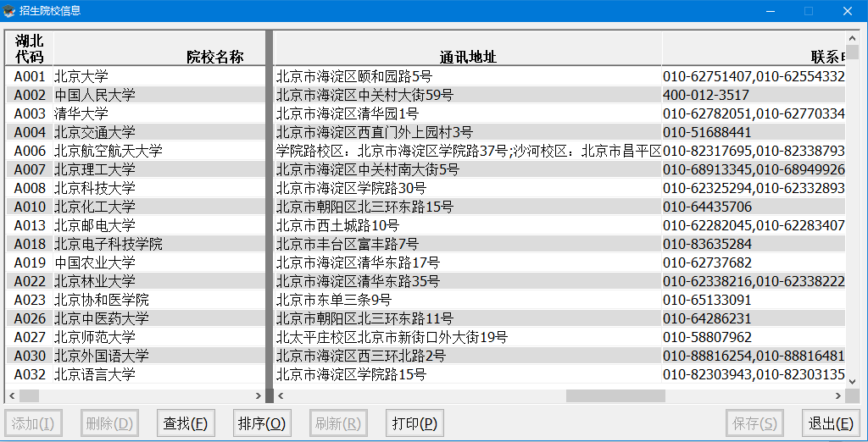Screen dimensions: 868x442
Task: Click address 北京市海淀区中关村南大街5号
Action: (468, 170)
